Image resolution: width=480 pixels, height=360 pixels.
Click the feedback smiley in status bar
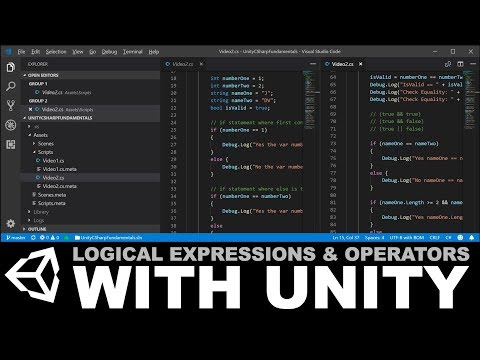click(x=460, y=238)
